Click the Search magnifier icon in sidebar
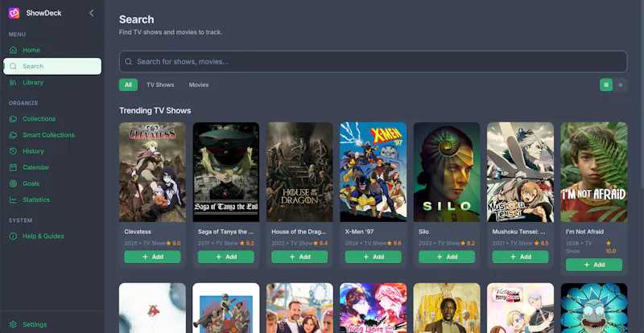Screen dimensions: 644x333 pyautogui.click(x=13, y=66)
